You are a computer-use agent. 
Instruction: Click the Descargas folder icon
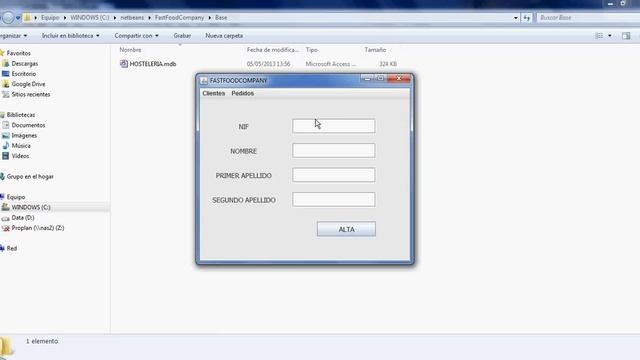5,64
